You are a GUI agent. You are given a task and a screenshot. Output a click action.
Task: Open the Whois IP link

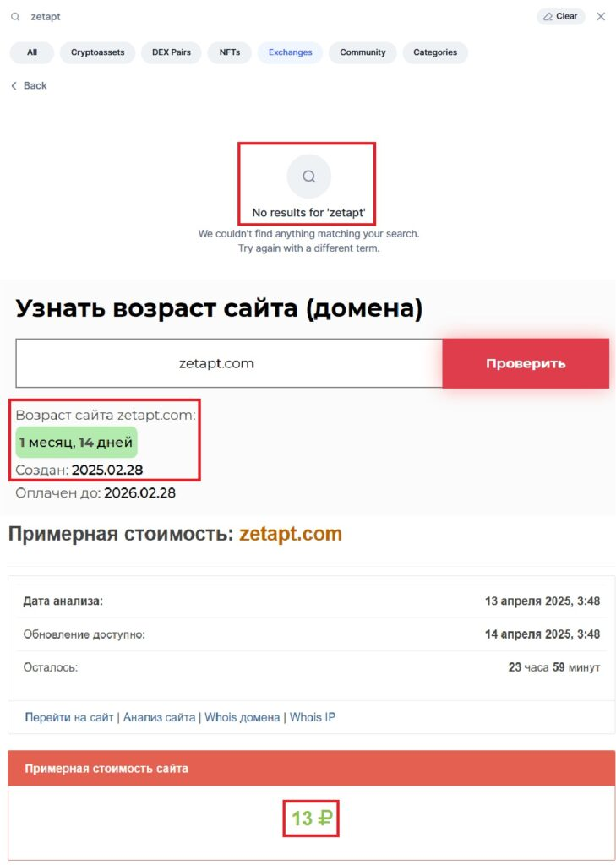[x=313, y=717]
